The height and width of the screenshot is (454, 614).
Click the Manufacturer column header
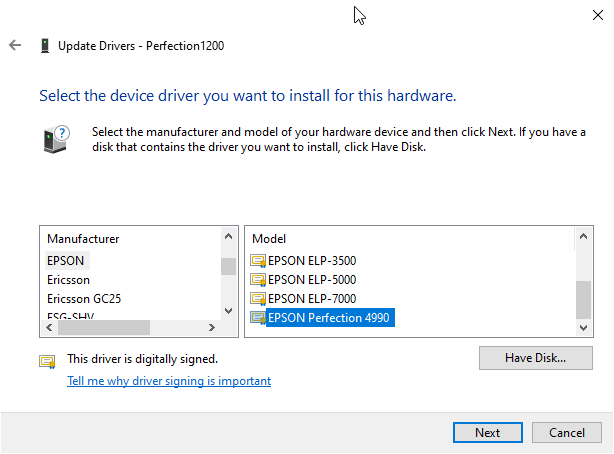(83, 239)
